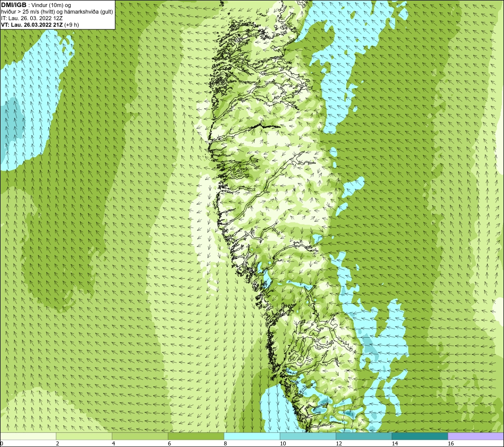Click the scale label '6'
The height and width of the screenshot is (447, 504).
click(169, 444)
